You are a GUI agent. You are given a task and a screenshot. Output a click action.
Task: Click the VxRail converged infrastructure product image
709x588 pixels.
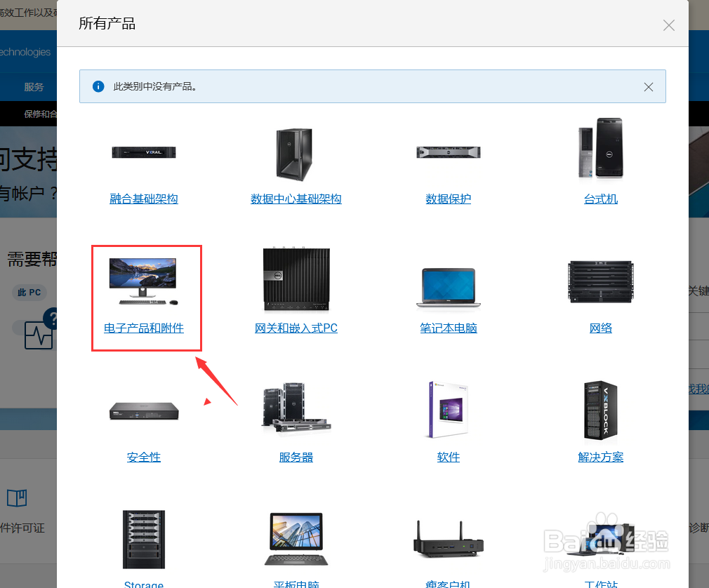(x=144, y=152)
